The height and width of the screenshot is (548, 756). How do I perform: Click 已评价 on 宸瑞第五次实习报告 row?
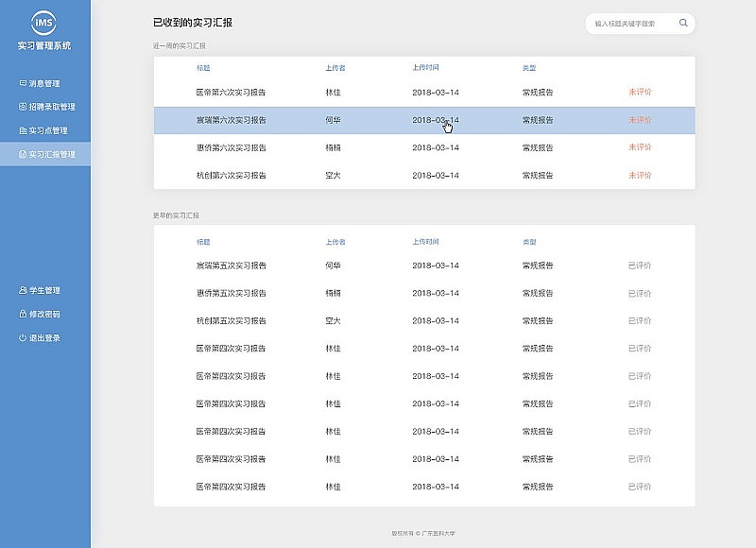click(x=636, y=265)
